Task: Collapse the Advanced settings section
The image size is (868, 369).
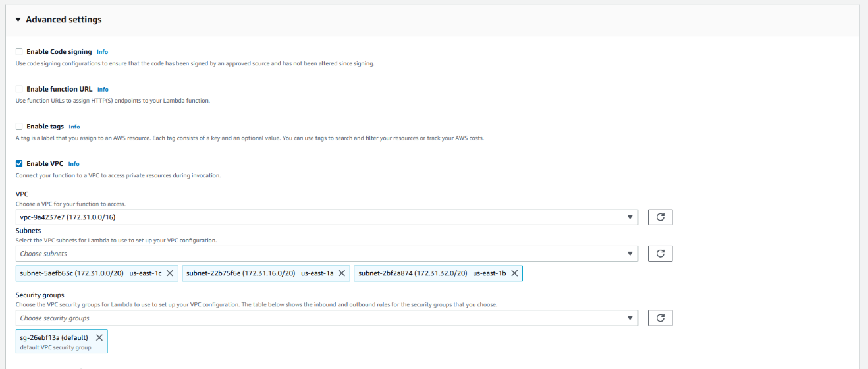Action: (x=18, y=20)
